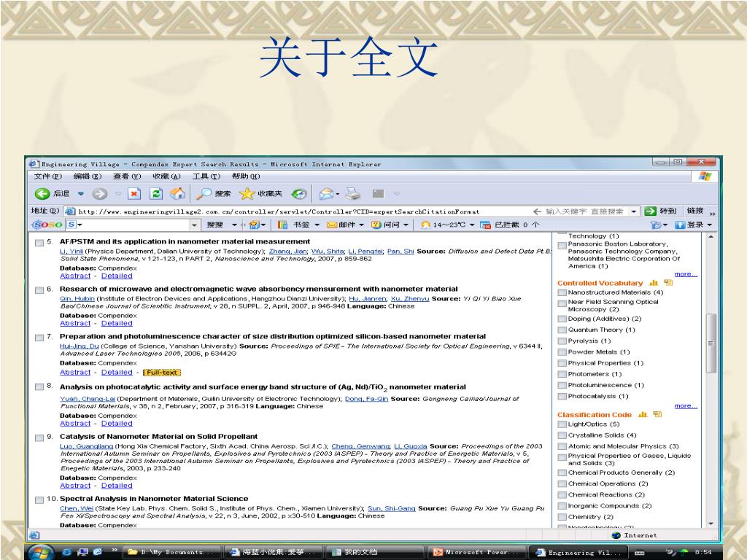This screenshot has width=747, height=560.
Task: Click the Mail envelope icon
Action: [x=326, y=194]
